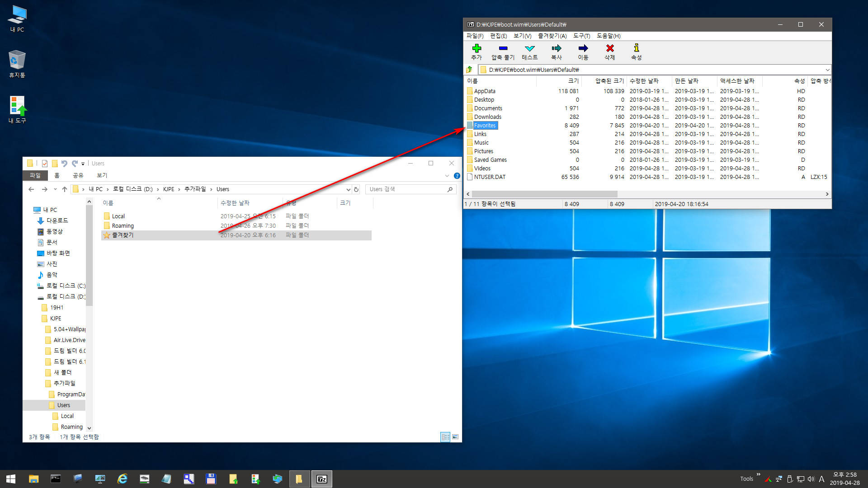
Task: Click the 7-Zip Test (테스트) button
Action: pyautogui.click(x=530, y=52)
